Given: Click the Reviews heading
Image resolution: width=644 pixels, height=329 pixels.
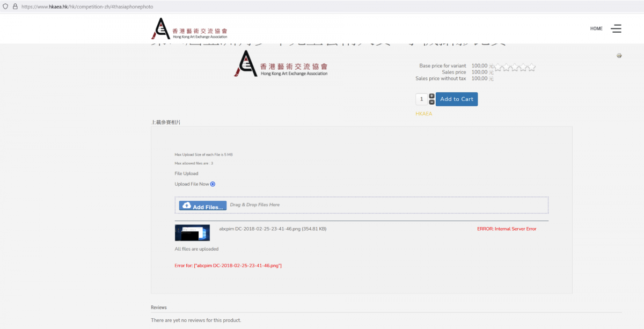Looking at the screenshot, I should [159, 308].
